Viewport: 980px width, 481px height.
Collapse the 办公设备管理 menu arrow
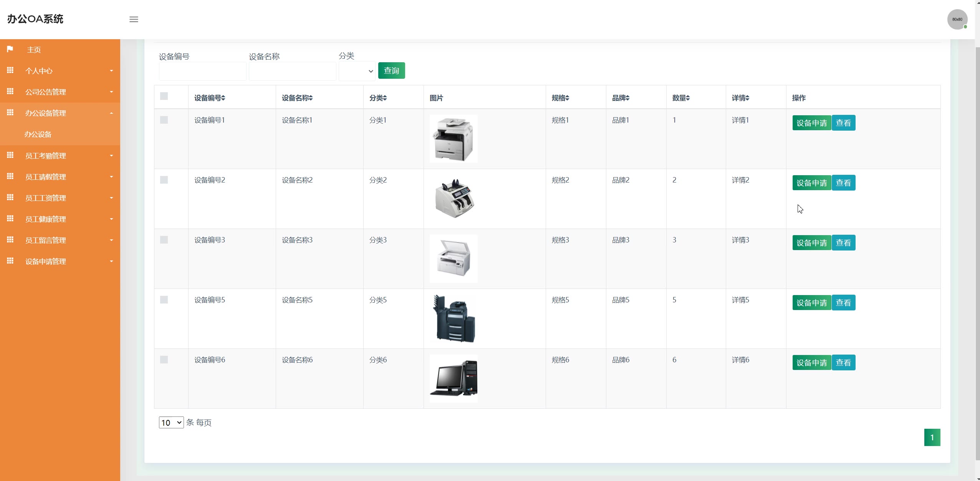pyautogui.click(x=111, y=113)
